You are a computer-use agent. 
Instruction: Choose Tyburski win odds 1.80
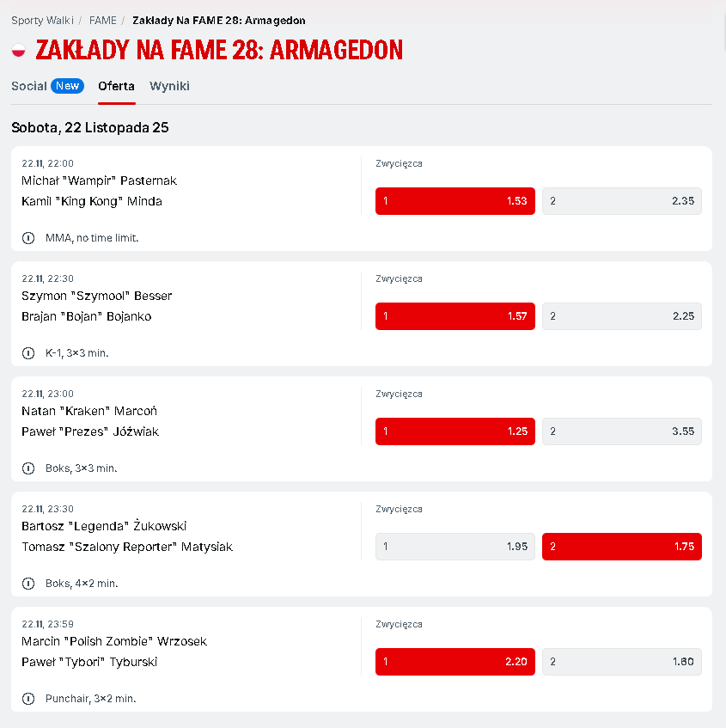(621, 662)
